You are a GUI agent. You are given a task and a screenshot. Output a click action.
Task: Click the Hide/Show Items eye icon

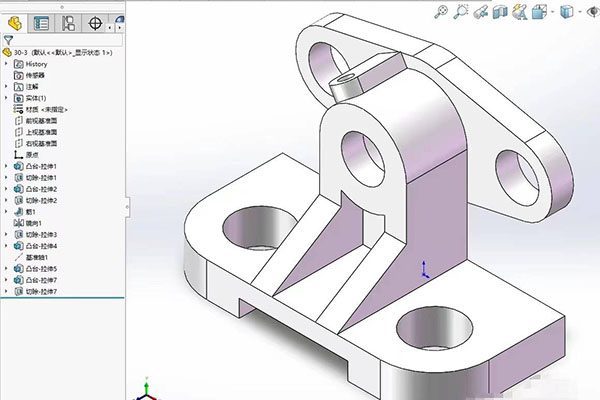[593, 12]
